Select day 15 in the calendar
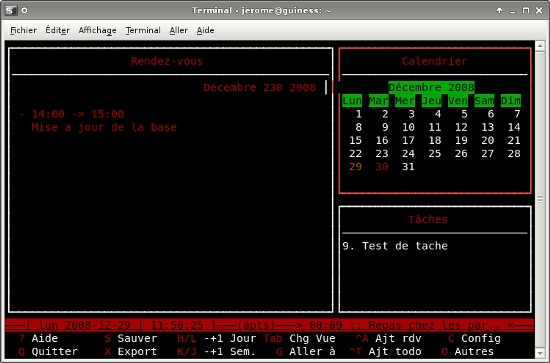Screen dimensions: 550x363 [355, 140]
